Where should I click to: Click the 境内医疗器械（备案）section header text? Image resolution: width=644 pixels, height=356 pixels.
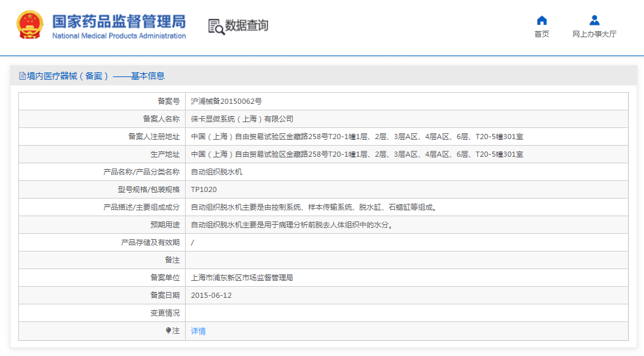pyautogui.click(x=95, y=76)
